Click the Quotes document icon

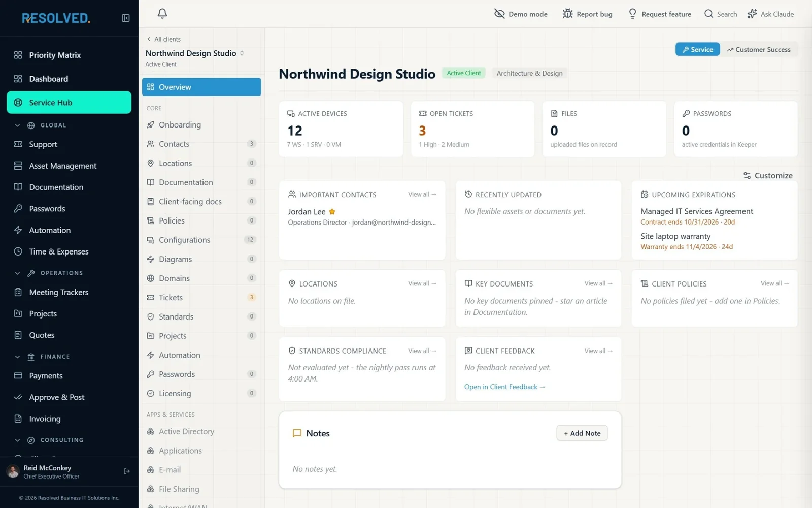(18, 335)
